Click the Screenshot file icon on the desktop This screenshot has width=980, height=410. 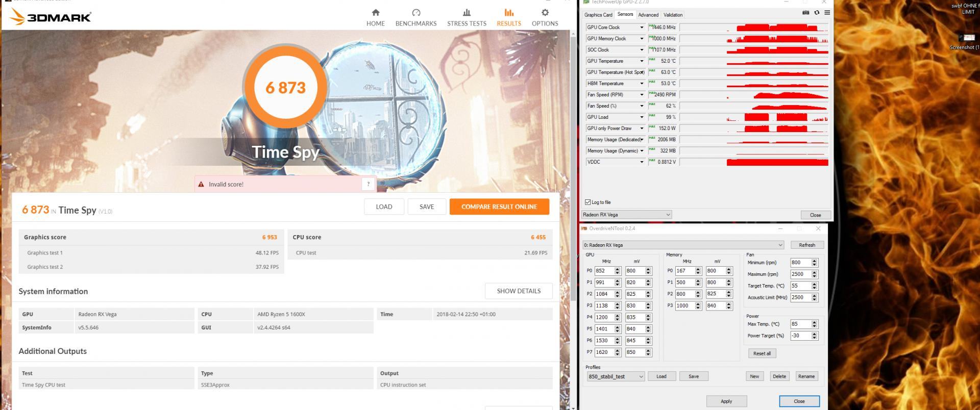pyautogui.click(x=966, y=41)
